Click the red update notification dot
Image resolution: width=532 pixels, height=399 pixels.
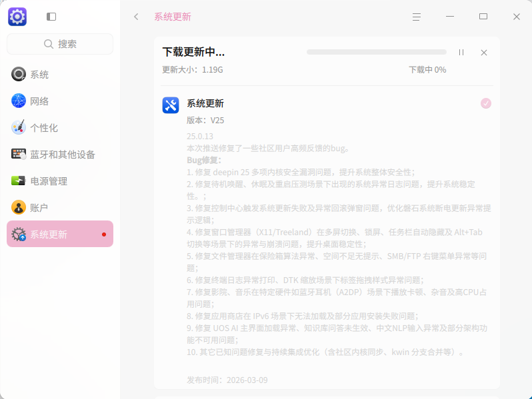[x=104, y=234]
